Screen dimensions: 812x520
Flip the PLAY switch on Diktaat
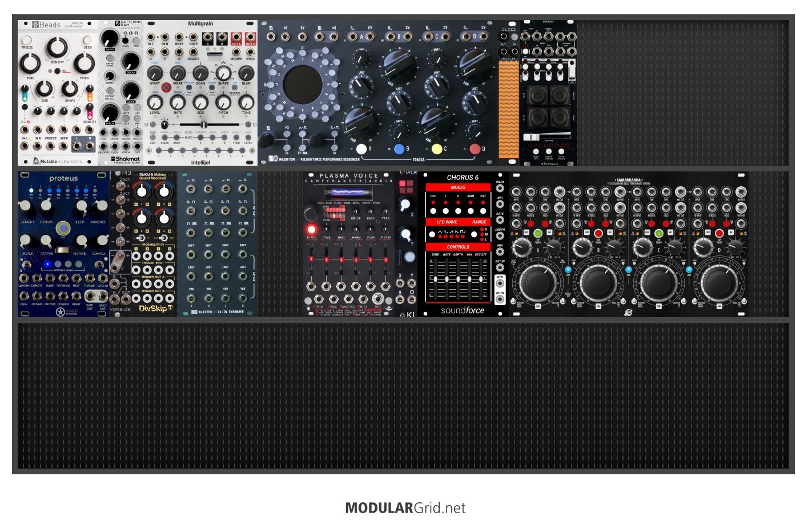[x=572, y=71]
